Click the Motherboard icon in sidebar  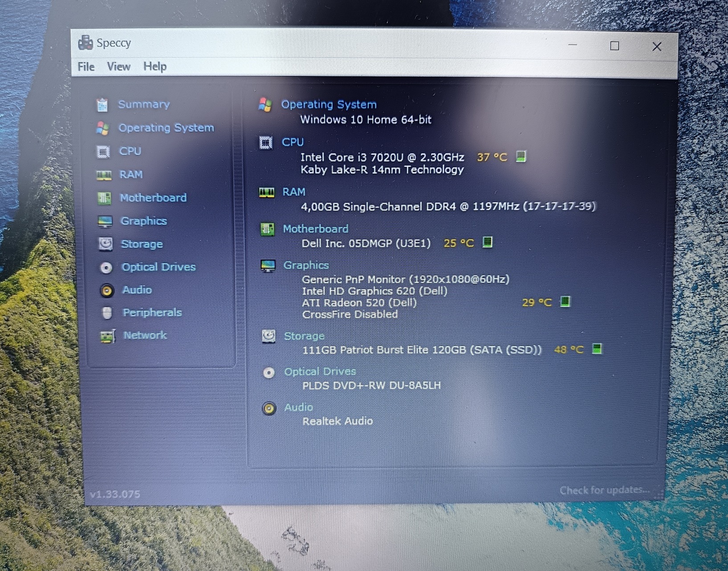click(x=105, y=198)
